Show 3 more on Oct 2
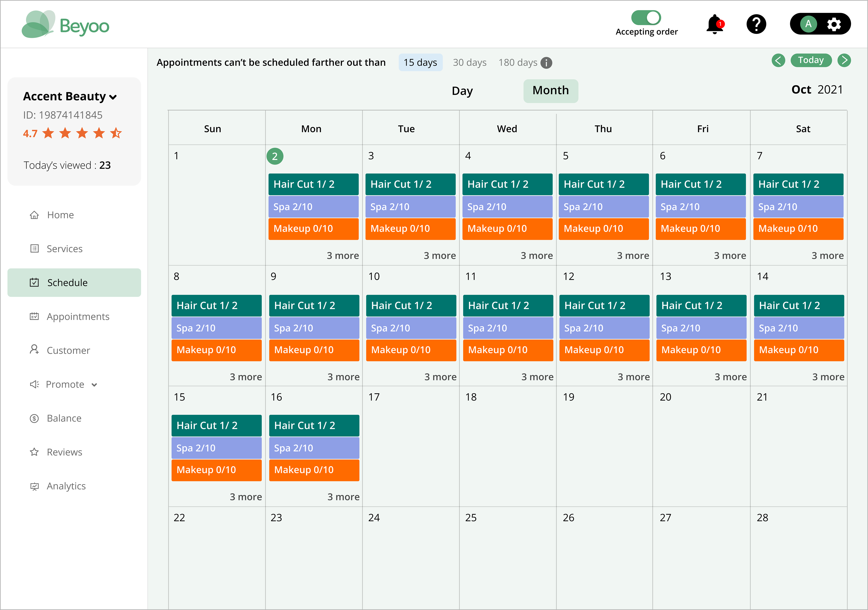Viewport: 868px width, 610px height. 343,256
